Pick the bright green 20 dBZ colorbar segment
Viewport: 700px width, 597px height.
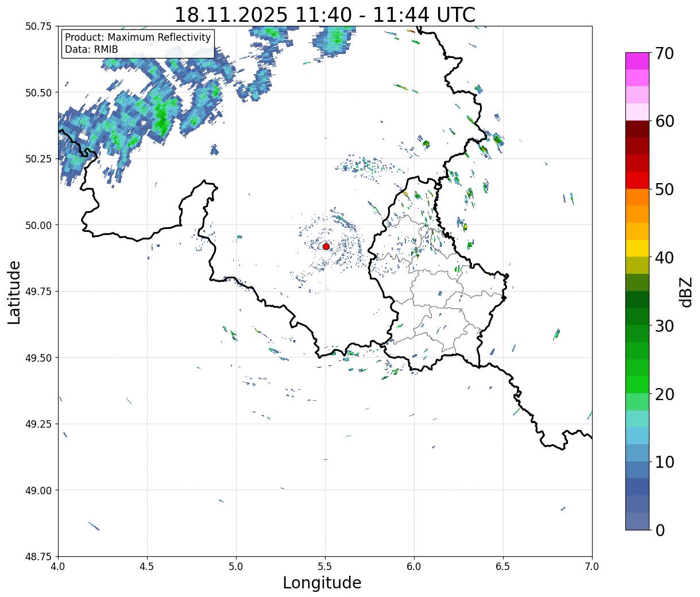pos(637,384)
